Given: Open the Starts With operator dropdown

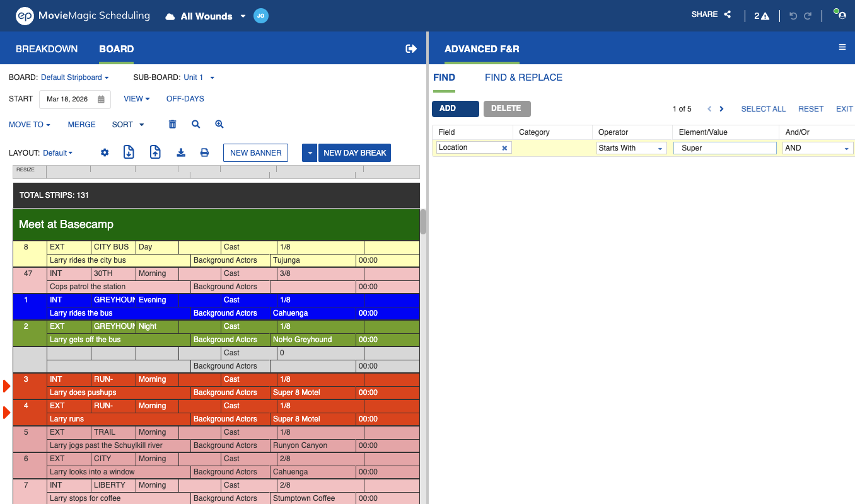Looking at the screenshot, I should [631, 148].
